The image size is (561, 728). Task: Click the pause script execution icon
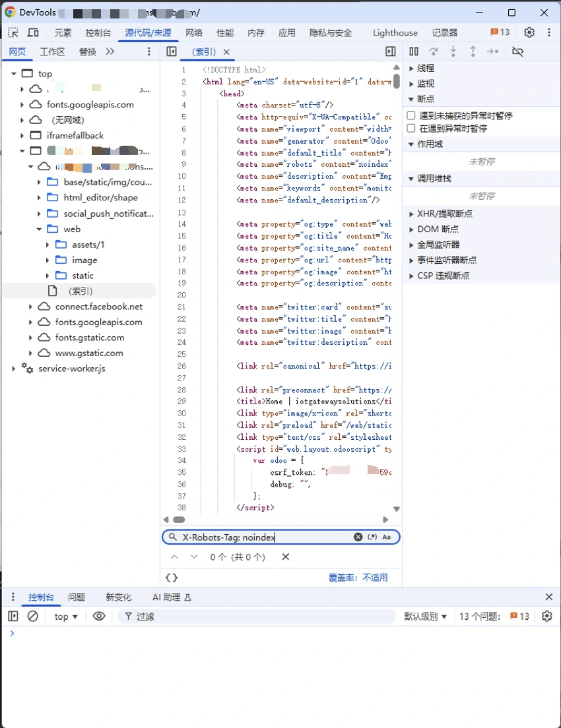(412, 51)
